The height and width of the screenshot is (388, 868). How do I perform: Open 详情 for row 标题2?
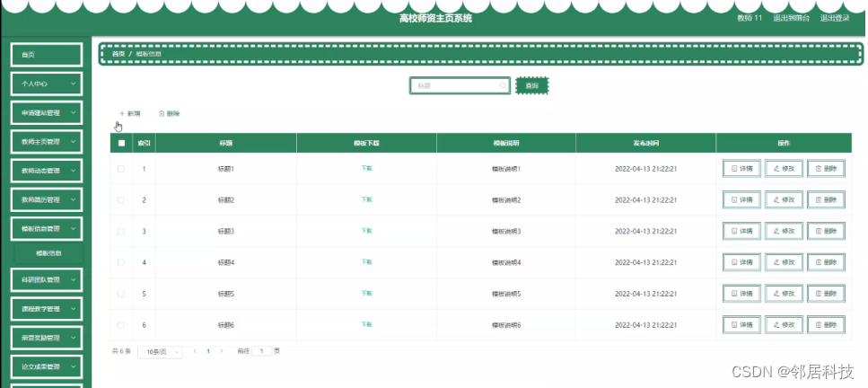click(x=741, y=199)
